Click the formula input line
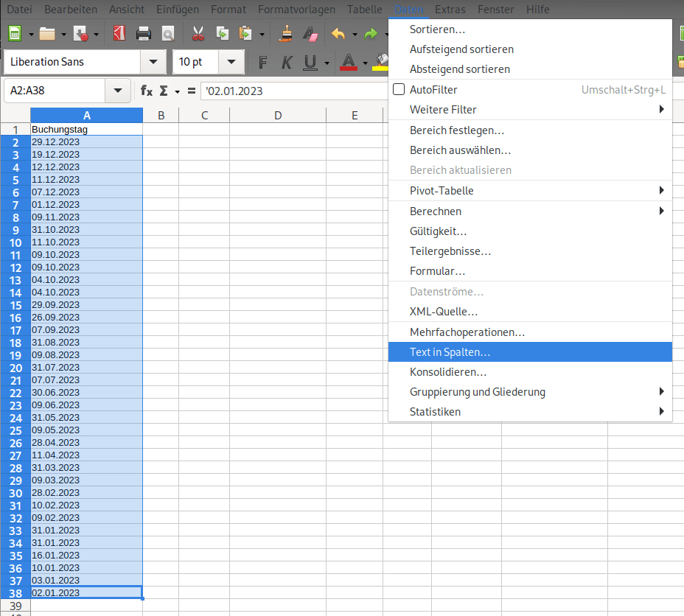 click(x=294, y=91)
